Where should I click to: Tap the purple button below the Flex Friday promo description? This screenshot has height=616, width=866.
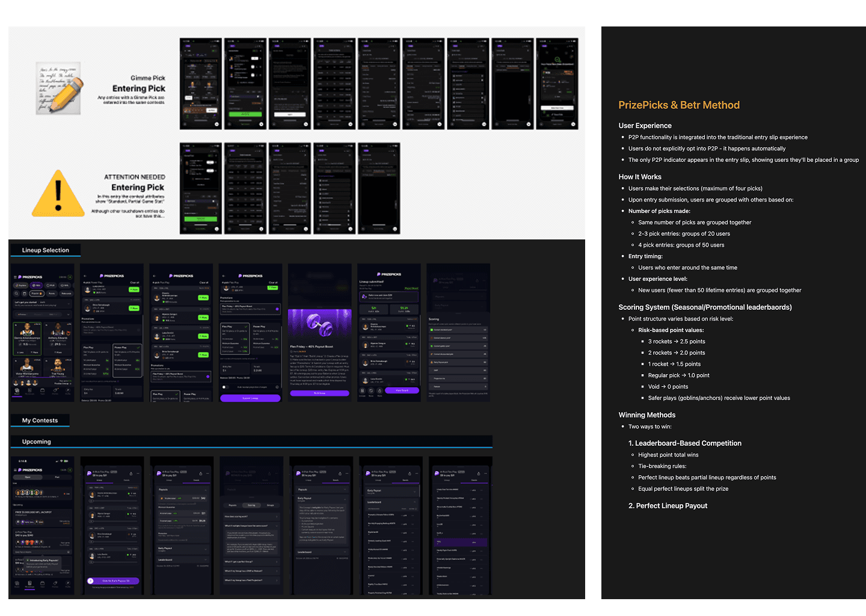click(320, 393)
